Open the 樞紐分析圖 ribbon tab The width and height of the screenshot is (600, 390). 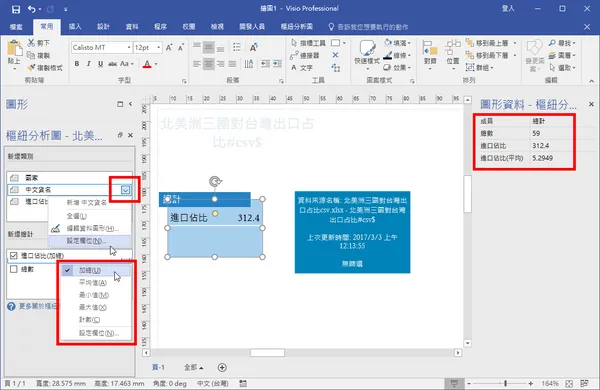(x=297, y=26)
